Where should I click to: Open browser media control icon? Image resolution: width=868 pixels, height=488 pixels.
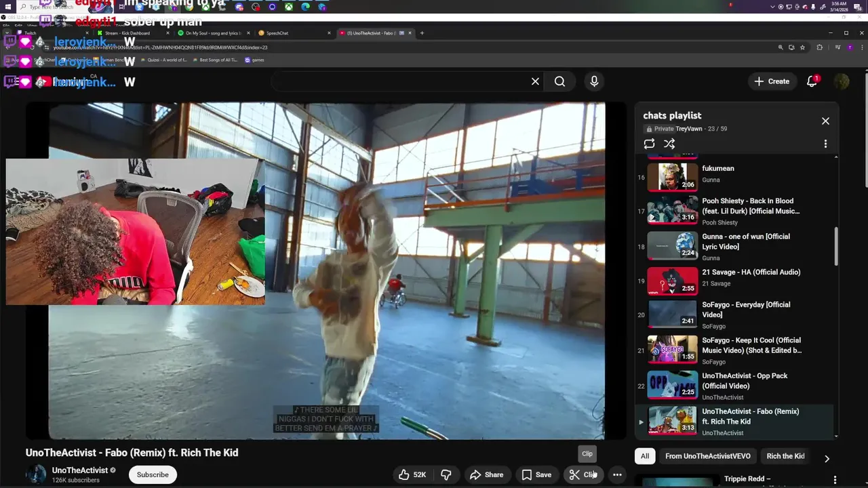point(837,47)
